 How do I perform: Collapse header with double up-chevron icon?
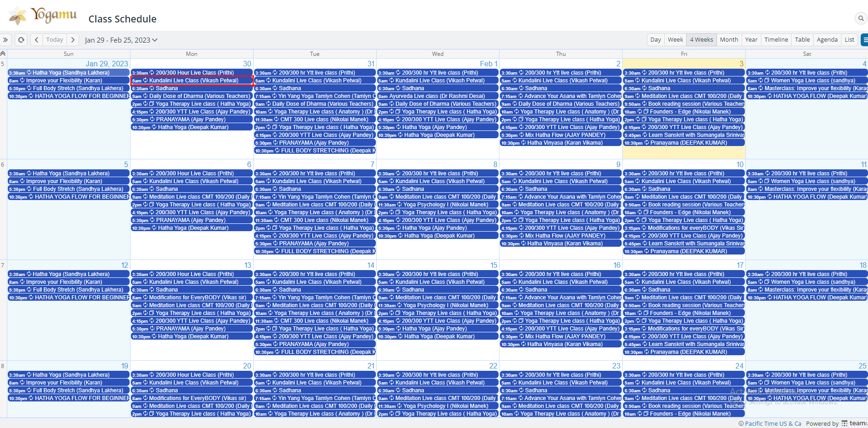3,54
